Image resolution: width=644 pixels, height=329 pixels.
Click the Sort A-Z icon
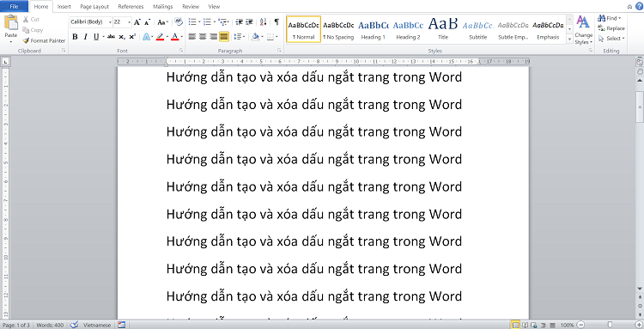point(264,22)
